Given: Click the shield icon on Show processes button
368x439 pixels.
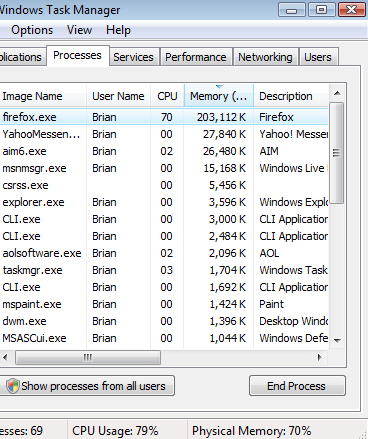Looking at the screenshot, I should tap(13, 386).
